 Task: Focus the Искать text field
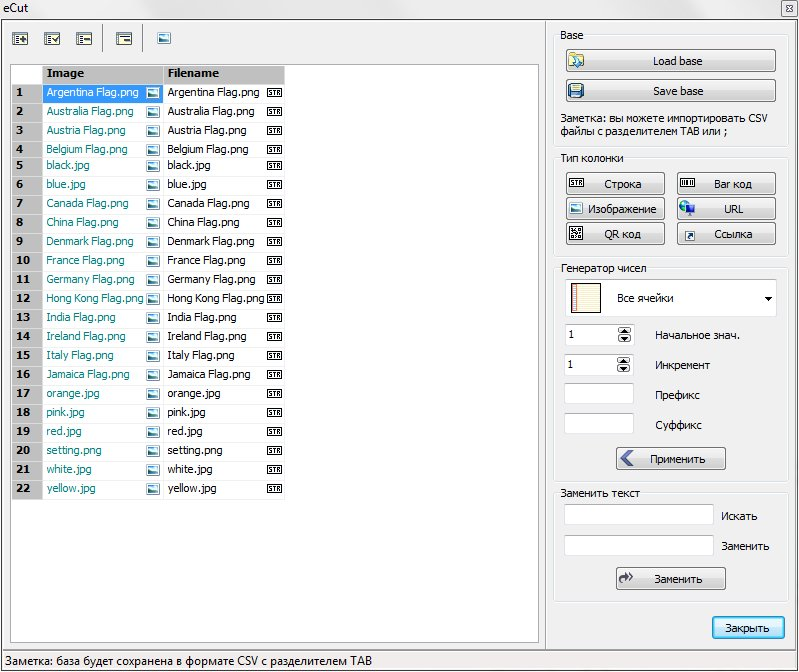point(639,515)
